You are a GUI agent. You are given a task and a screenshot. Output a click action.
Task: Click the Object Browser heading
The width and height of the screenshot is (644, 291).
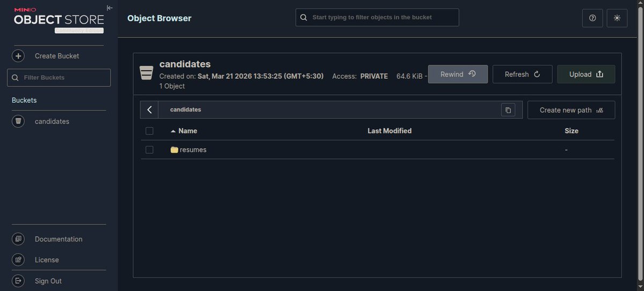click(x=159, y=18)
